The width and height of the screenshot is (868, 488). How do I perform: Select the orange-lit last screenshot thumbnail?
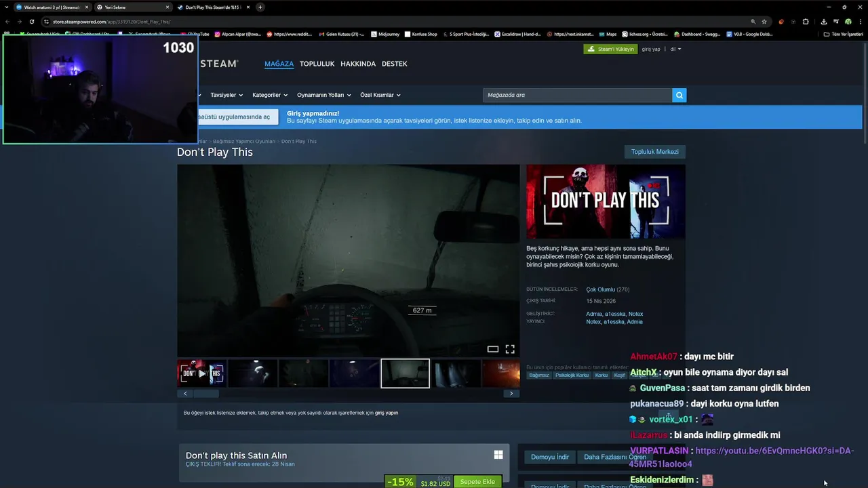[x=501, y=373]
